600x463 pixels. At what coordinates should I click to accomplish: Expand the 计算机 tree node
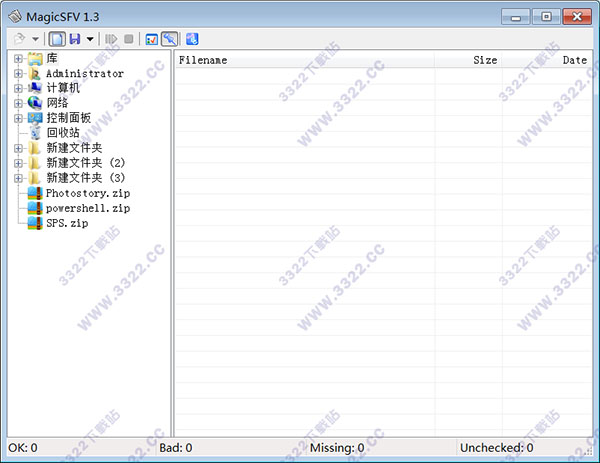(x=18, y=88)
